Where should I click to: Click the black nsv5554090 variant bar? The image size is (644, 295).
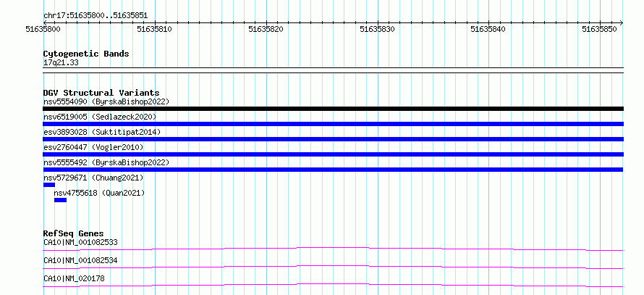pos(333,109)
